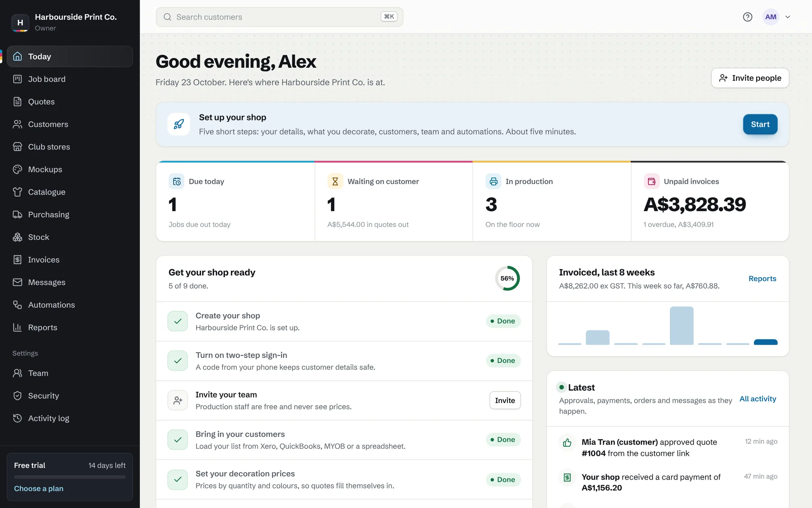Viewport: 812px width, 508px height.
Task: Select the Today home icon
Action: point(17,56)
